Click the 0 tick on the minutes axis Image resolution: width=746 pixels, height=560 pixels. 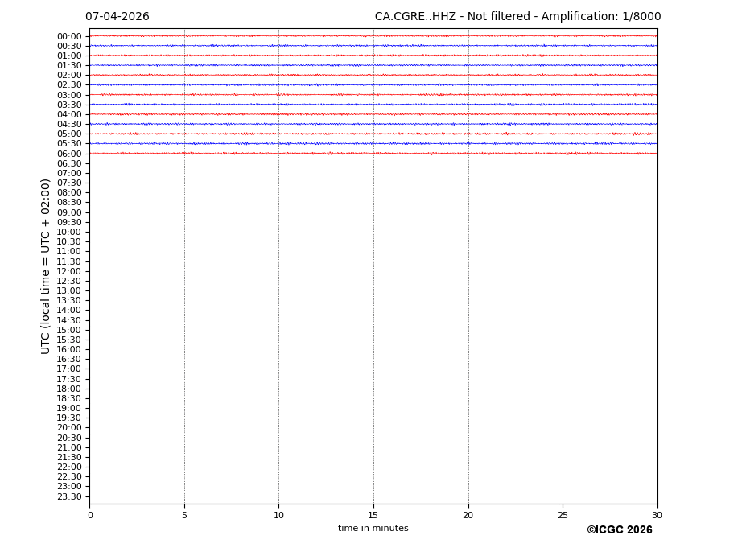coord(90,515)
